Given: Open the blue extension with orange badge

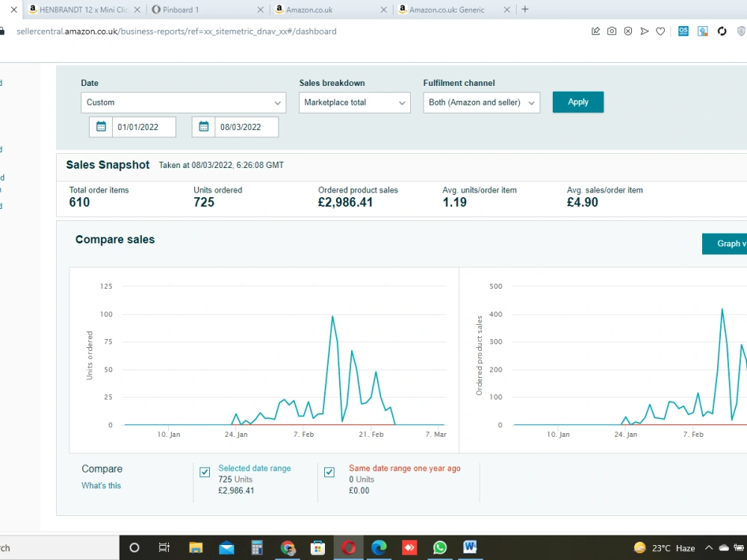Looking at the screenshot, I should pos(703,31).
